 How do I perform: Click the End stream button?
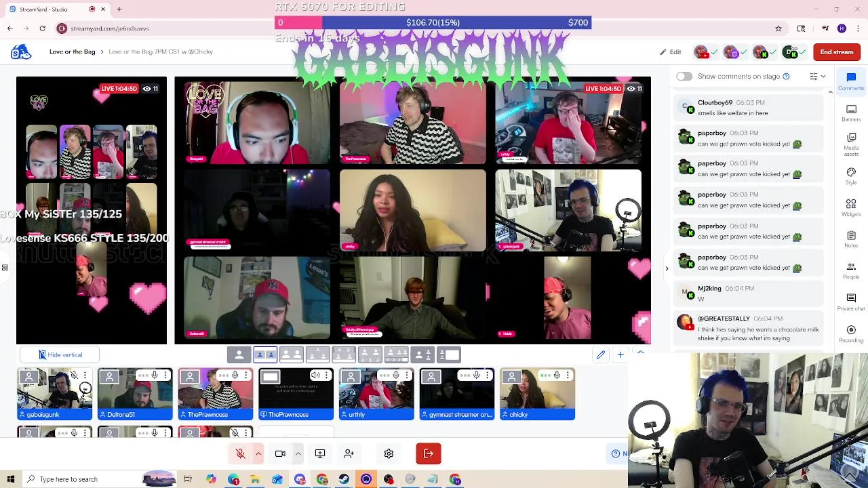837,52
